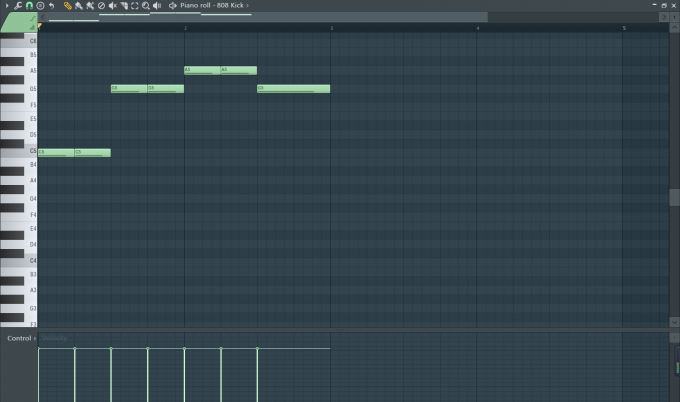The image size is (680, 402).
Task: Select the first G5 note
Action: (129, 88)
